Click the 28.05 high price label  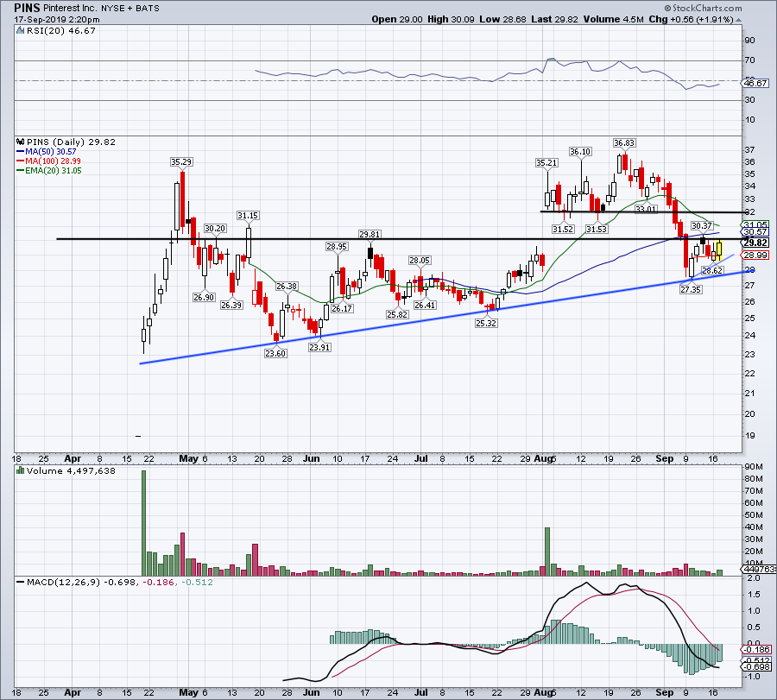(420, 260)
